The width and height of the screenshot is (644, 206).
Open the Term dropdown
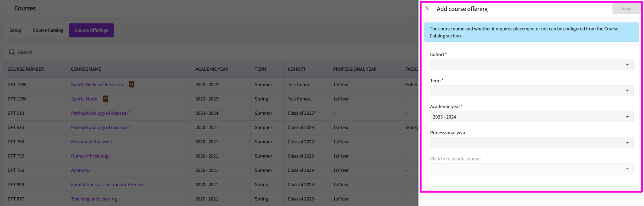pyautogui.click(x=531, y=91)
